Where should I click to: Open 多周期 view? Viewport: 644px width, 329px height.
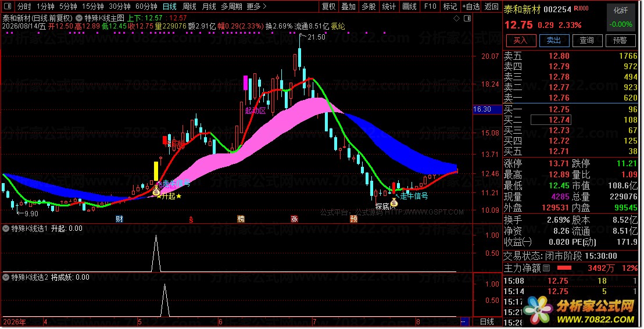point(232,6)
